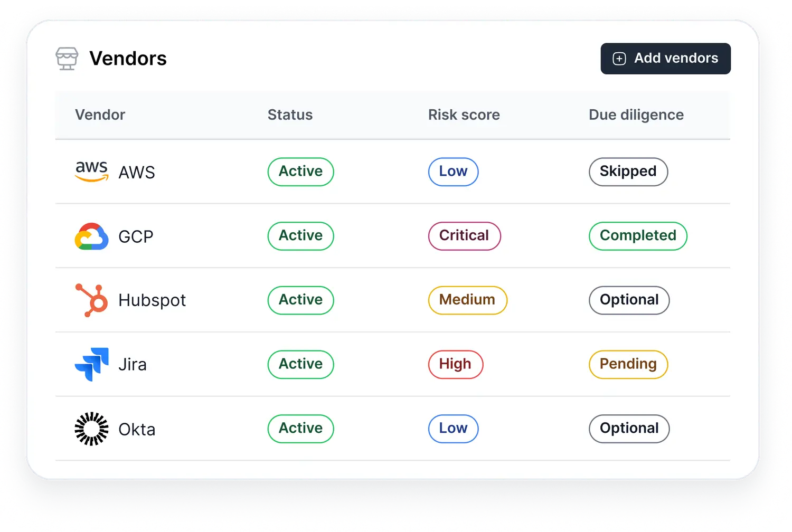Click the Skipped badge for AWS
The image size is (792, 532).
[x=628, y=172]
